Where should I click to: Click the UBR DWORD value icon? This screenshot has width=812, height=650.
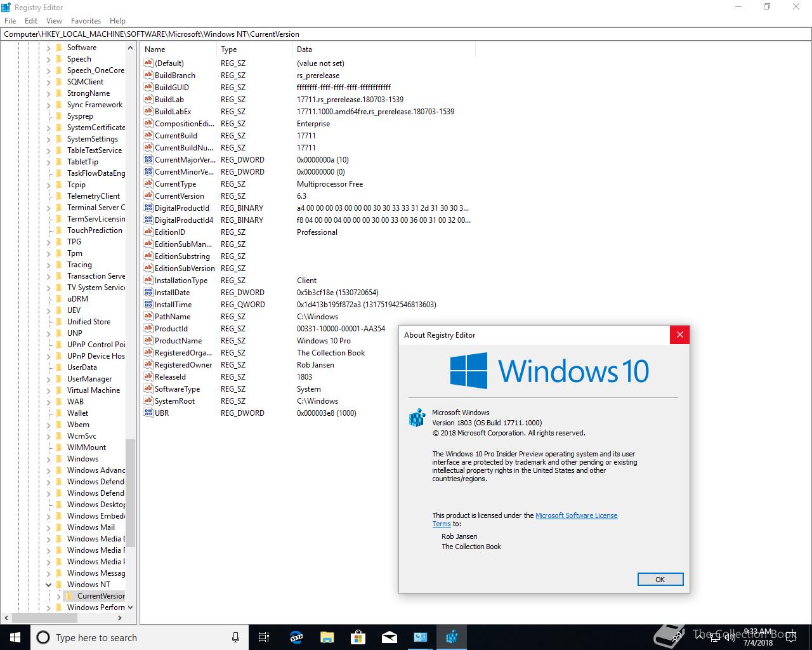point(148,413)
